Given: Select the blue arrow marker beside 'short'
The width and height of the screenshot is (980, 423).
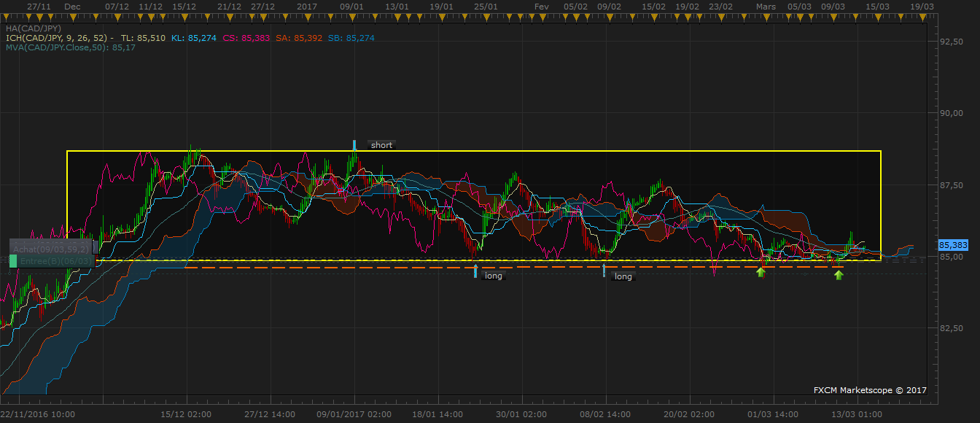Looking at the screenshot, I should coord(354,144).
